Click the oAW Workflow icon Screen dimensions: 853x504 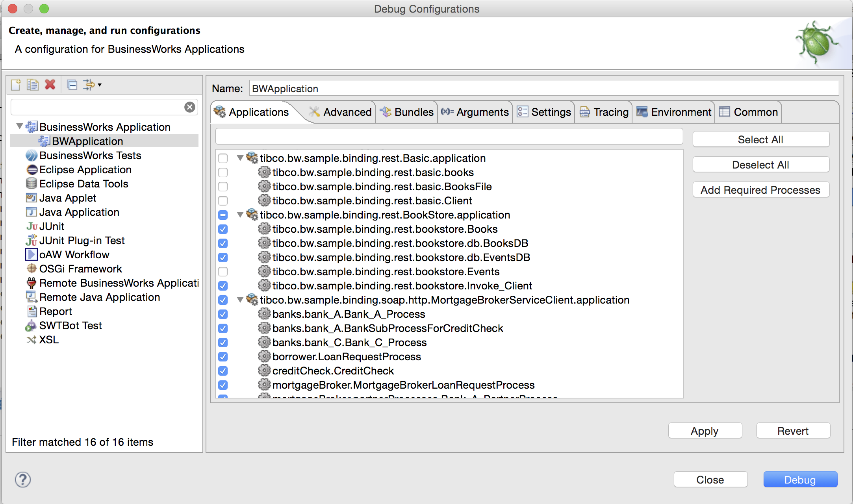pos(32,255)
